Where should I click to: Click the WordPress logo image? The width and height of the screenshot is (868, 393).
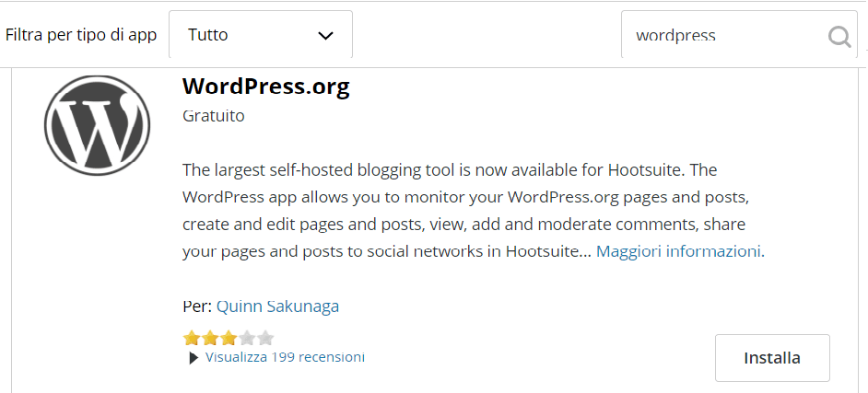click(x=97, y=124)
